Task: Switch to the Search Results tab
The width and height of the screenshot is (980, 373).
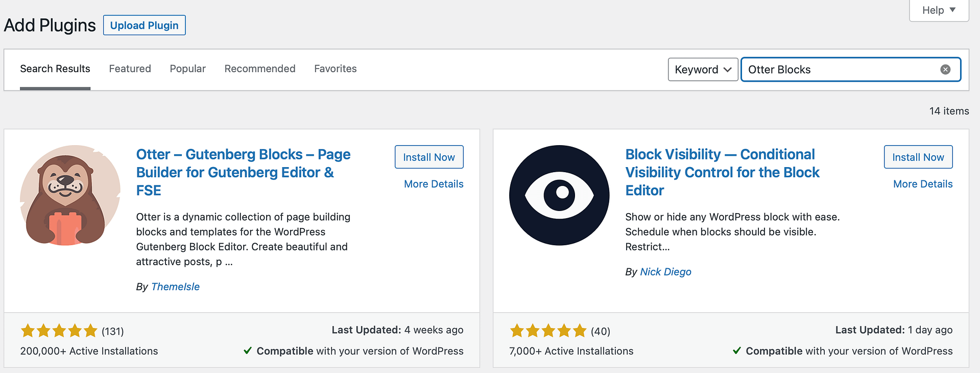Action: (x=55, y=68)
